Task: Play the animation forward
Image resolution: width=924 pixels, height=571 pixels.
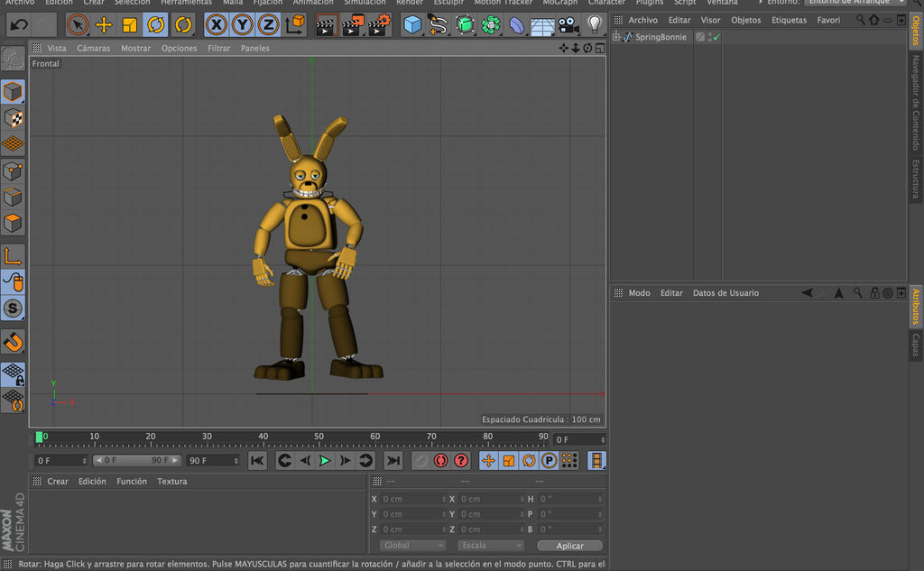Action: tap(325, 461)
